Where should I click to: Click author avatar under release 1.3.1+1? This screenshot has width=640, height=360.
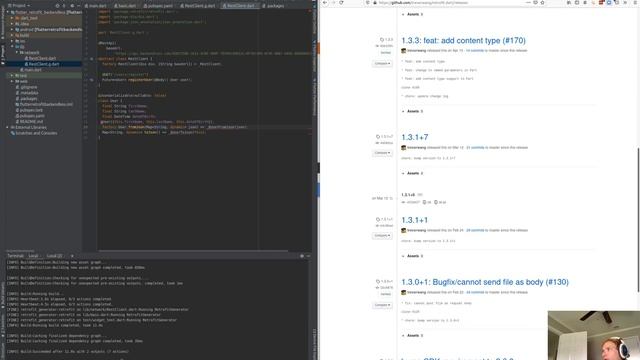(404, 230)
